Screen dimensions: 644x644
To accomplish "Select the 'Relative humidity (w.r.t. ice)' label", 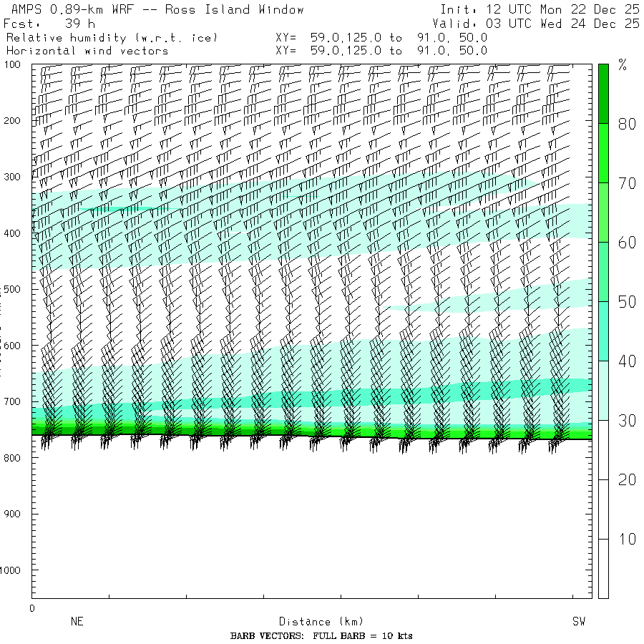I will 111,37.
